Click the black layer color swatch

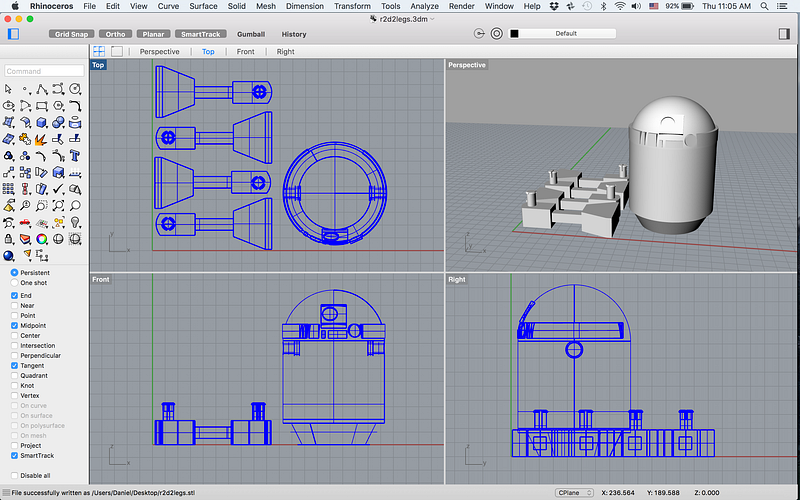pos(514,34)
